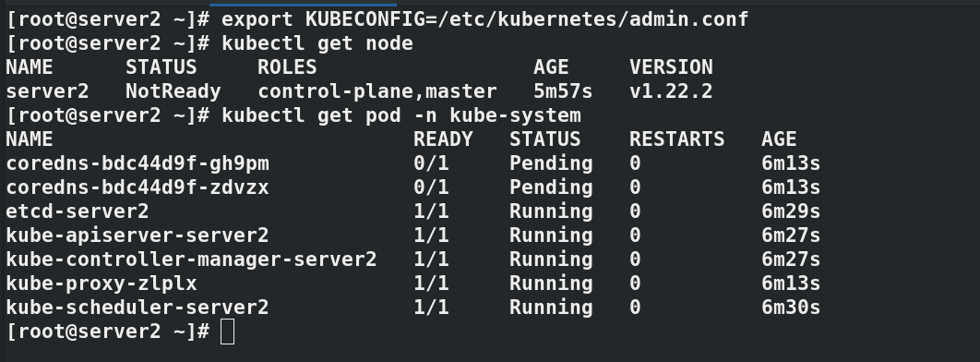Click the READY column header in pod list
Screen dimensions: 980x362
443,139
